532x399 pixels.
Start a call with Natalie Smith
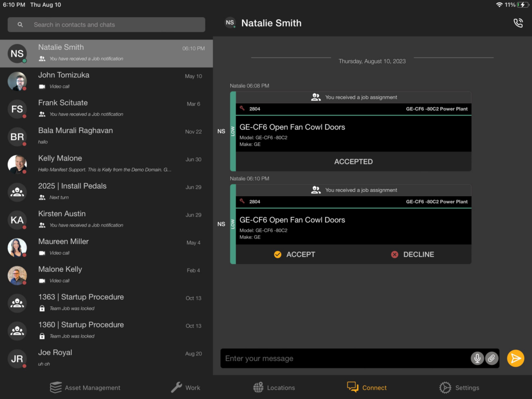point(517,23)
